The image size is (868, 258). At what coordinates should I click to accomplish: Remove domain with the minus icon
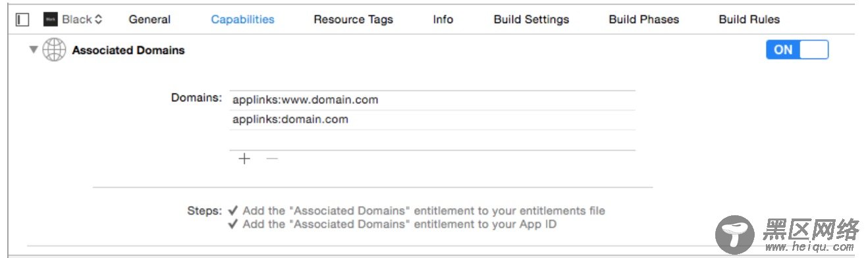point(272,159)
